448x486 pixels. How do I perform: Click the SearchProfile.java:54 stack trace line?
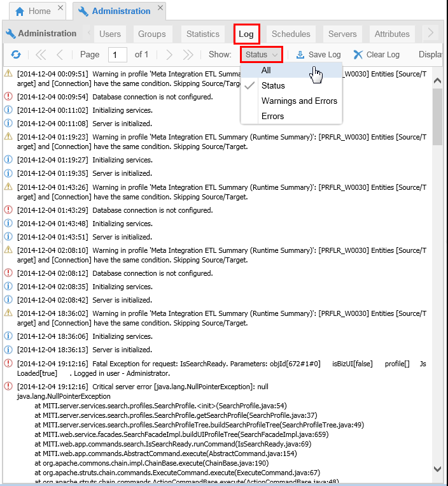click(x=160, y=406)
